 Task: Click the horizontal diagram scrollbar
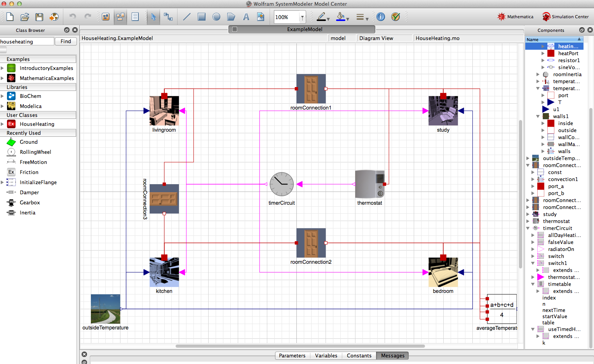[x=300, y=346]
